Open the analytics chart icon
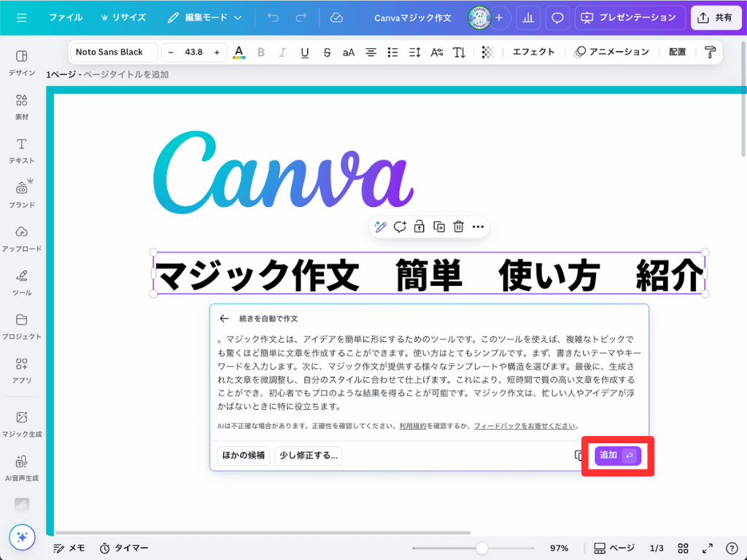The width and height of the screenshot is (747, 560). [528, 17]
